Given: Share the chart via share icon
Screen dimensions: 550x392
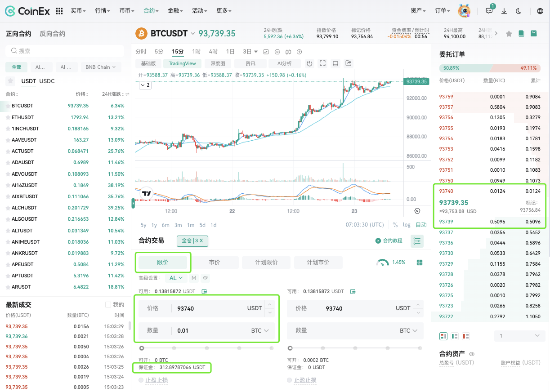Looking at the screenshot, I should coord(349,63).
